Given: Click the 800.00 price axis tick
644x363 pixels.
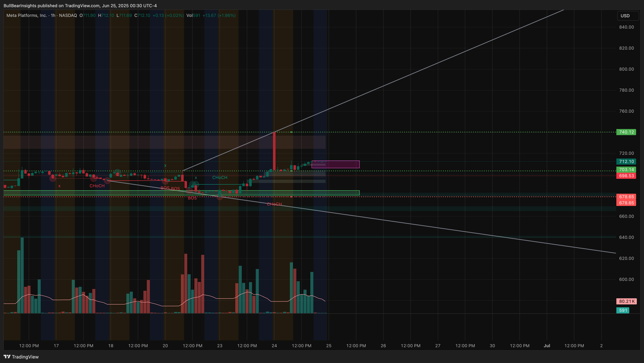Looking at the screenshot, I should pos(626,69).
